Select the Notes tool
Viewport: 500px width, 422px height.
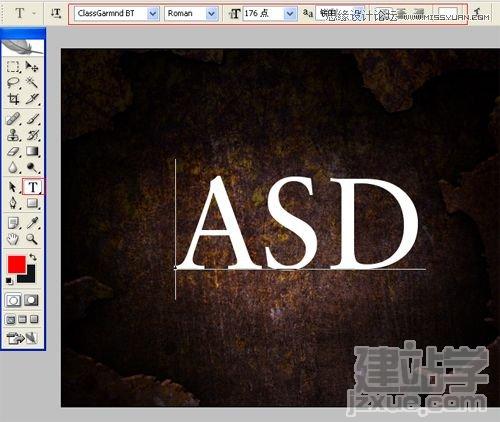13,223
